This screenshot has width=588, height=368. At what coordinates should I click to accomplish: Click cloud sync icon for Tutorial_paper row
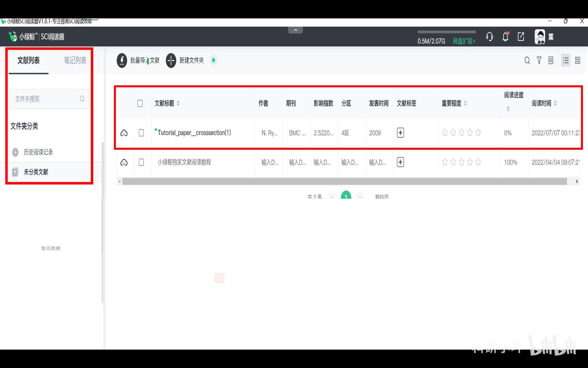click(124, 133)
